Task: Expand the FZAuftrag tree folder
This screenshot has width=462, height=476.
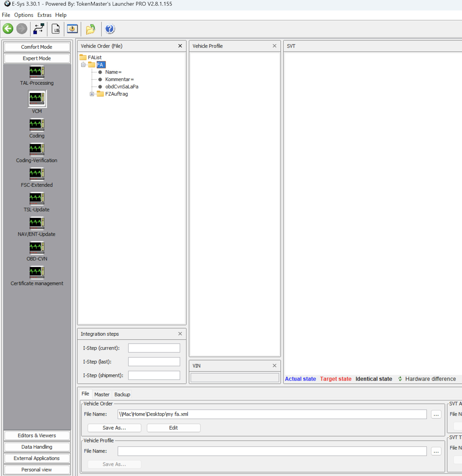Action: 92,94
